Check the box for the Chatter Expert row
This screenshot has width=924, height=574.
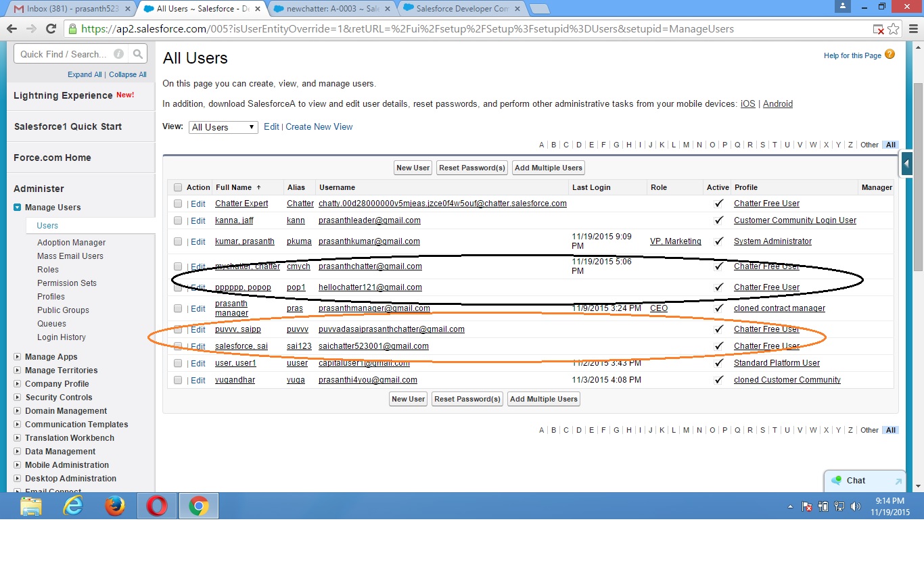tap(178, 204)
